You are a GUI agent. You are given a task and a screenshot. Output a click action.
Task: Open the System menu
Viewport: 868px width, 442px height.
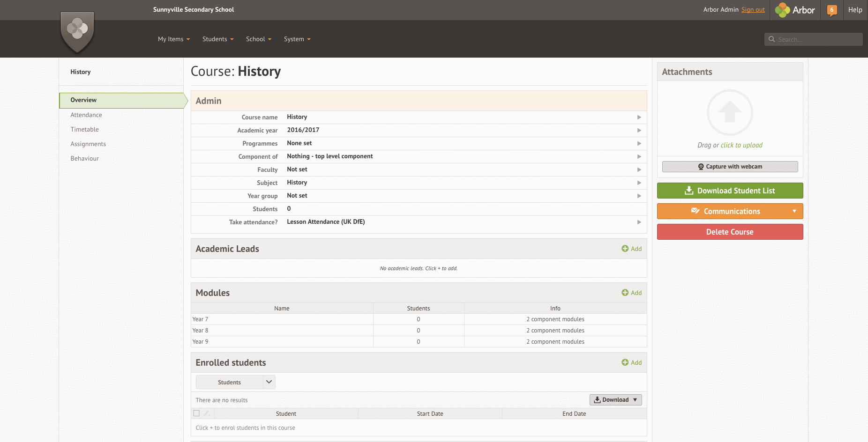pos(297,39)
